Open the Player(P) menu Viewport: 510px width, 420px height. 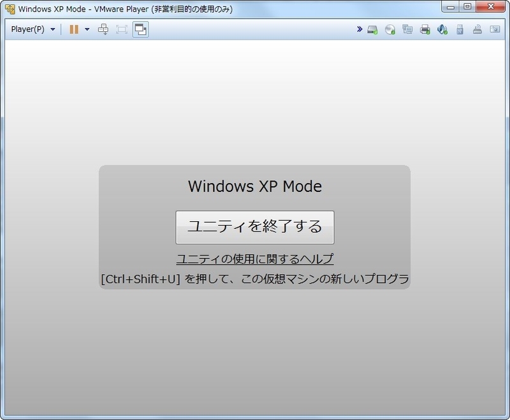pos(33,29)
